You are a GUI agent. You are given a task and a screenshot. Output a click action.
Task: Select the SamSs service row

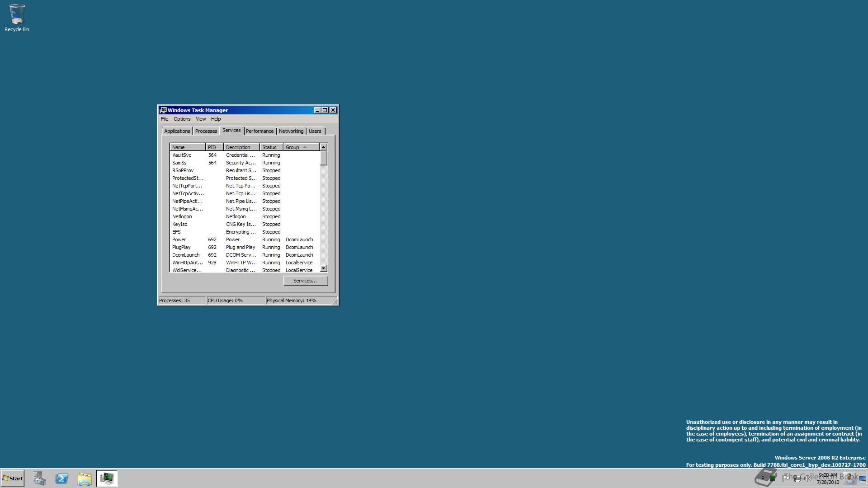[x=245, y=163]
